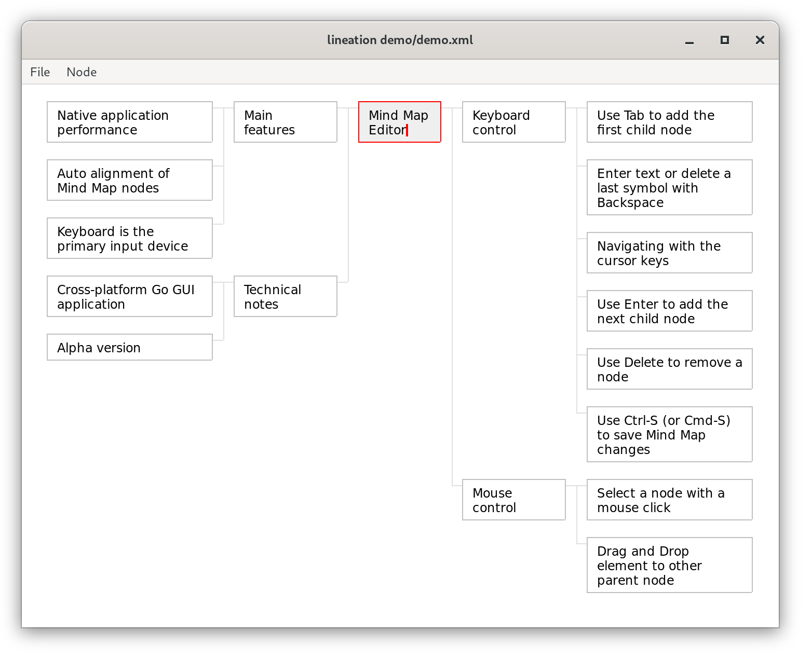Select the 'Keyboard control' node

tap(514, 122)
